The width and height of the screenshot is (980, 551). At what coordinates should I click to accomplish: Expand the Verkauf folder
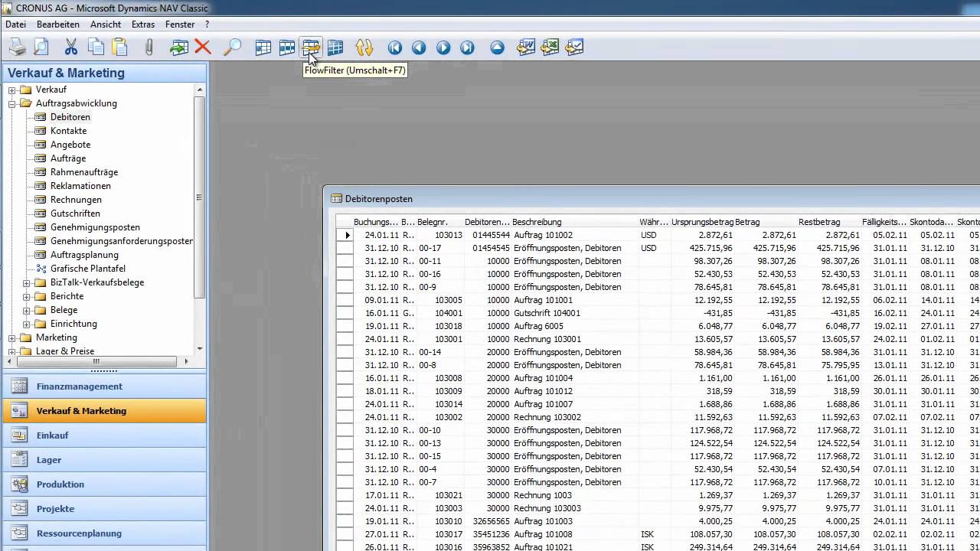coord(12,90)
